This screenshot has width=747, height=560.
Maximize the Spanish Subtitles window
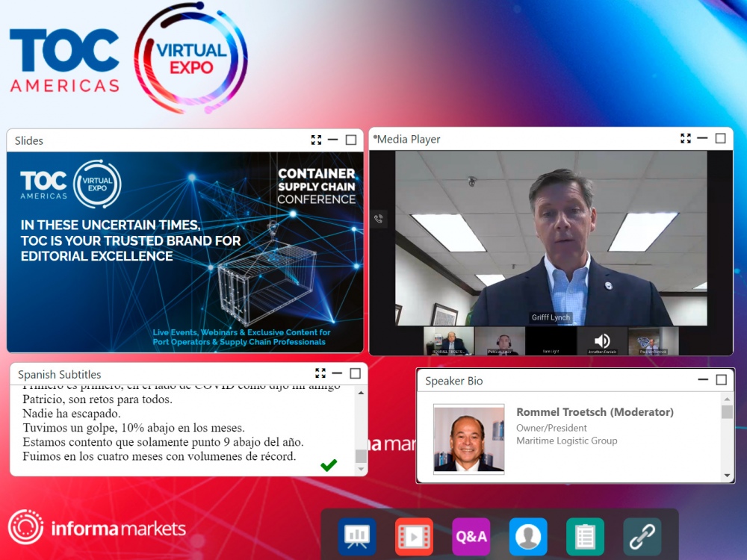pos(356,373)
